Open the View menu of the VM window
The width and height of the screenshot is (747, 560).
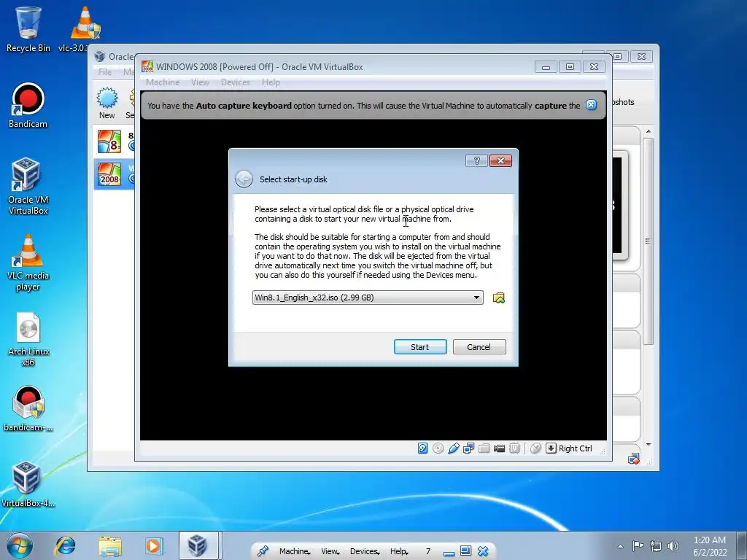[200, 82]
